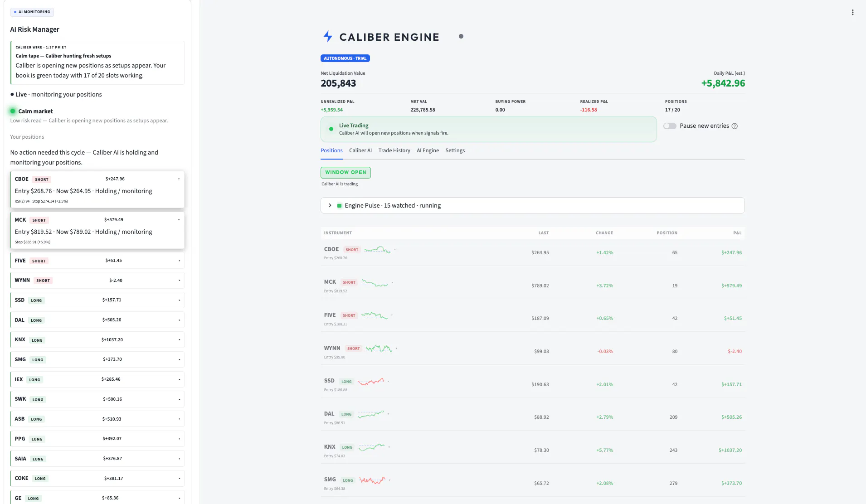Click the status dot next to Caliber Engine title
Image resolution: width=866 pixels, height=504 pixels.
461,36
